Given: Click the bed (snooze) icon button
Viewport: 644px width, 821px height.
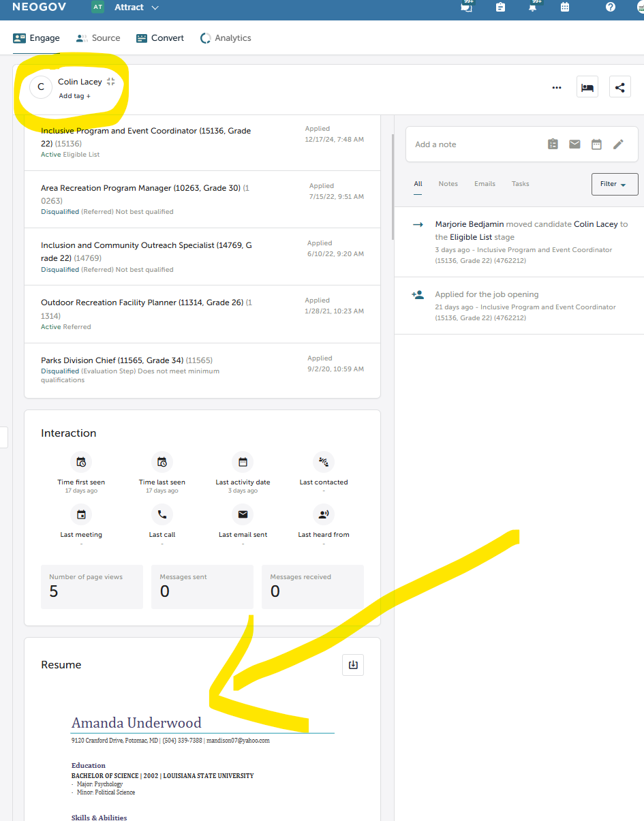Looking at the screenshot, I should point(587,87).
